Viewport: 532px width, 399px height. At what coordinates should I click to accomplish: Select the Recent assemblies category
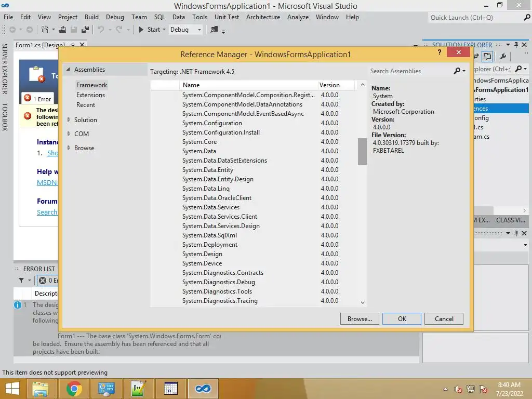click(x=86, y=105)
